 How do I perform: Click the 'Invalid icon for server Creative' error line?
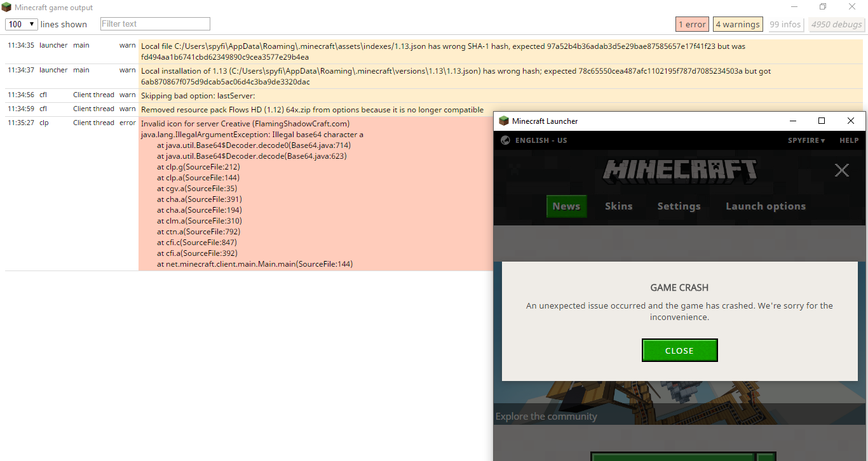(x=245, y=124)
